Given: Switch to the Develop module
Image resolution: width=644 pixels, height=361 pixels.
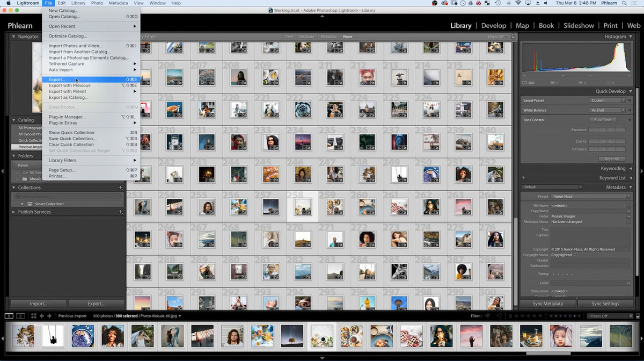Looking at the screenshot, I should 493,25.
